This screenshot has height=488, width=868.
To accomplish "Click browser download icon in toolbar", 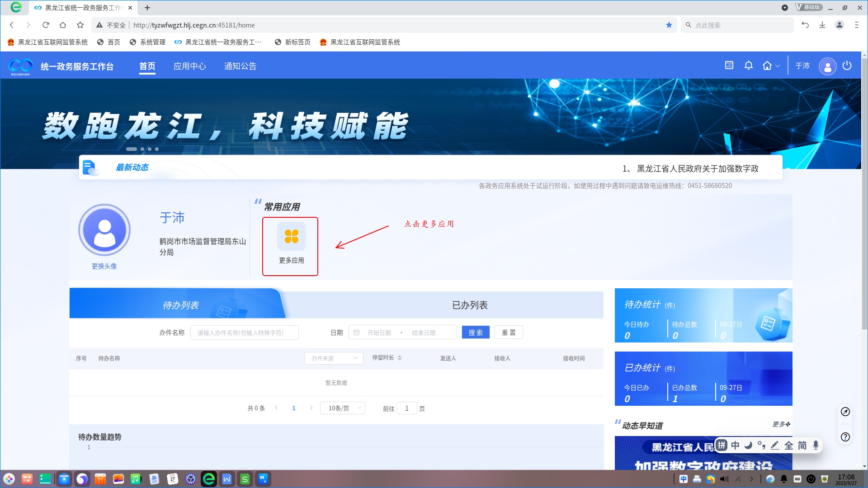I will point(822,25).
